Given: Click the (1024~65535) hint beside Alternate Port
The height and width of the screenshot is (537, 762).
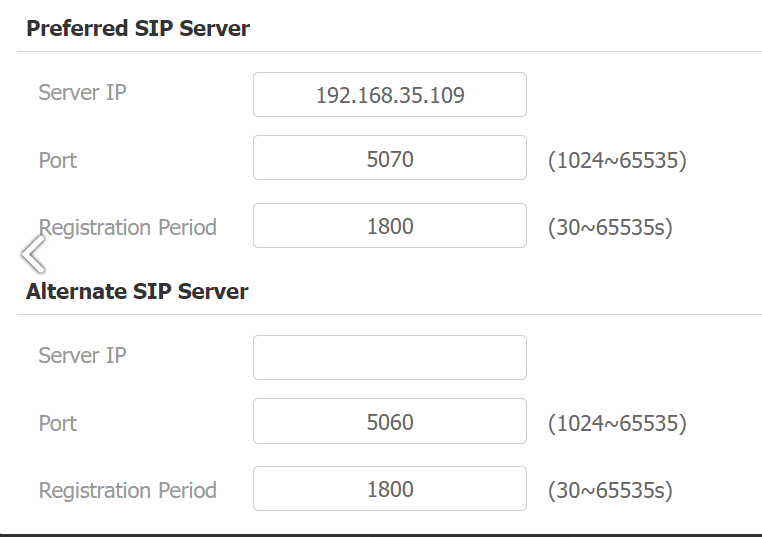Looking at the screenshot, I should click(617, 423).
